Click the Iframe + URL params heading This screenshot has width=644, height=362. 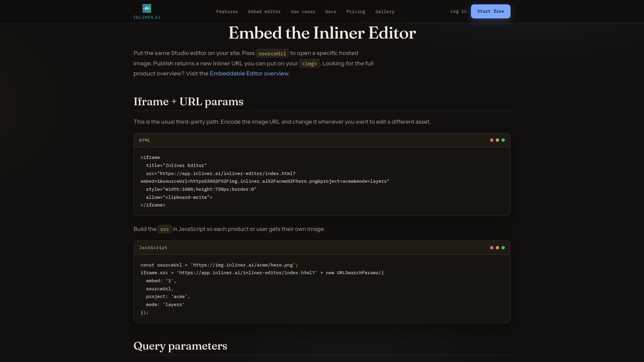point(188,102)
